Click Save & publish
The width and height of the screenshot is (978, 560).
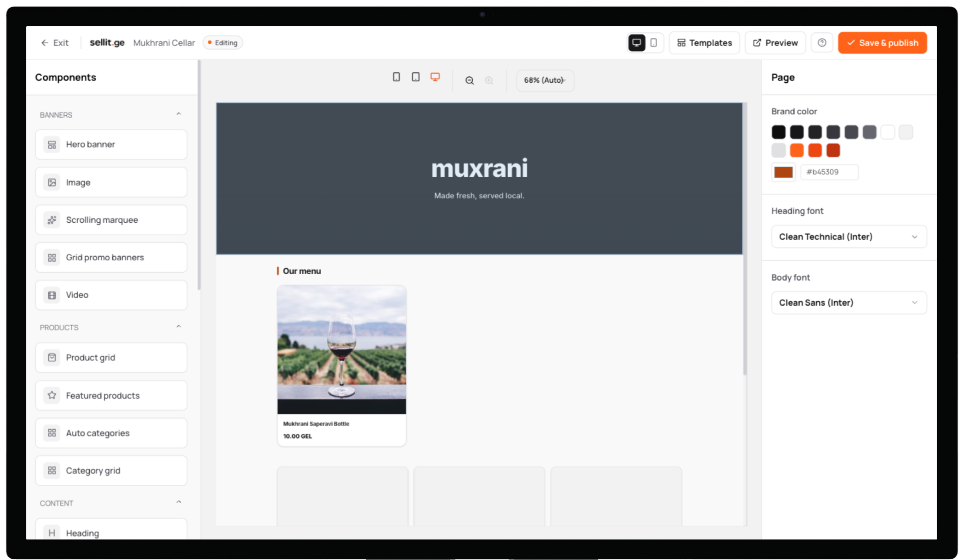coord(882,43)
